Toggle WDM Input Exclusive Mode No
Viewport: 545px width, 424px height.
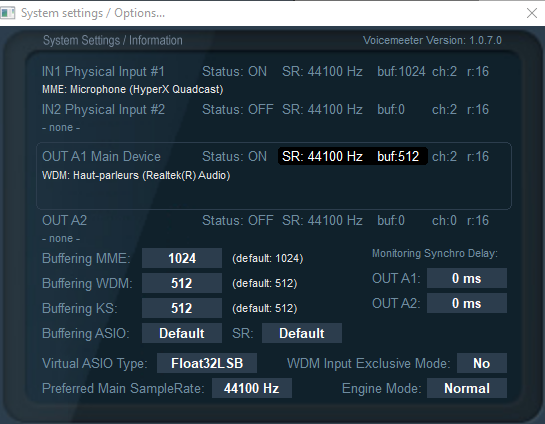pyautogui.click(x=482, y=363)
